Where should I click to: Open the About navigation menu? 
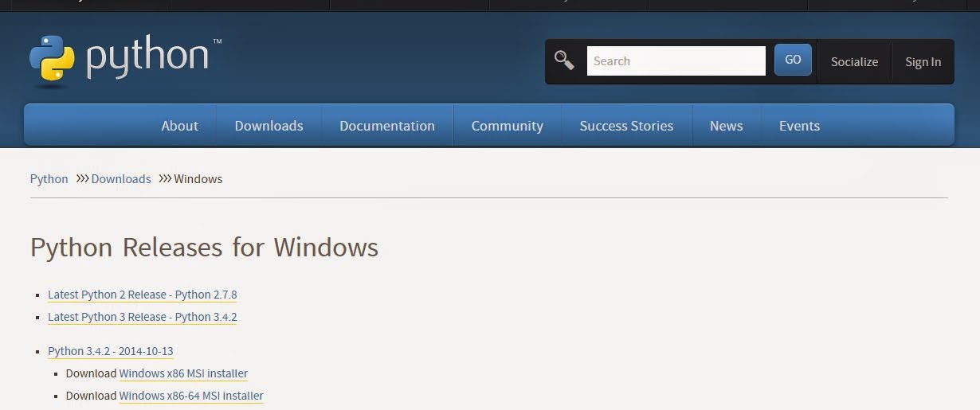(179, 126)
